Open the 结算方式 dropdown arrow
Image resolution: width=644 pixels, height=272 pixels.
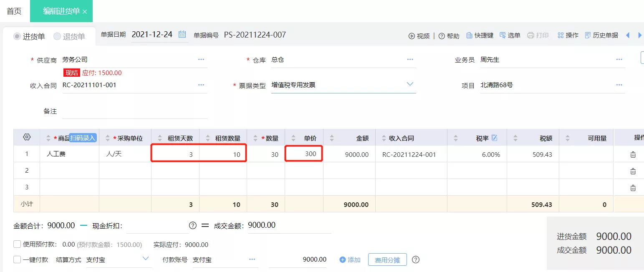tap(146, 259)
